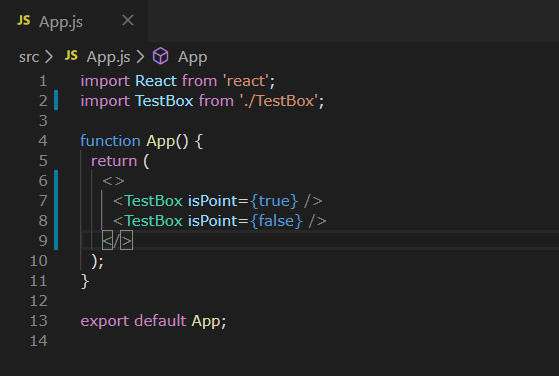Click 'TestBox' tag on line 7
The image size is (559, 376).
coord(153,201)
